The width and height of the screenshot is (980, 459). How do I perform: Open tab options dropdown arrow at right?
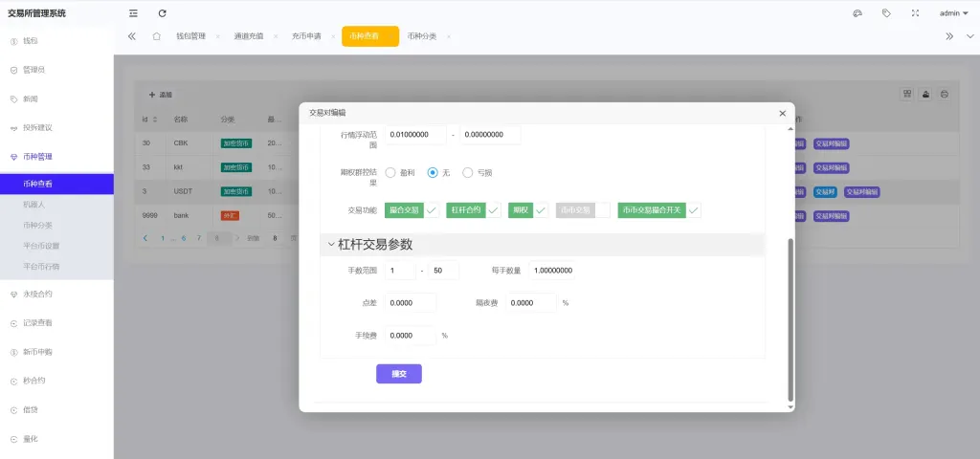pyautogui.click(x=969, y=36)
